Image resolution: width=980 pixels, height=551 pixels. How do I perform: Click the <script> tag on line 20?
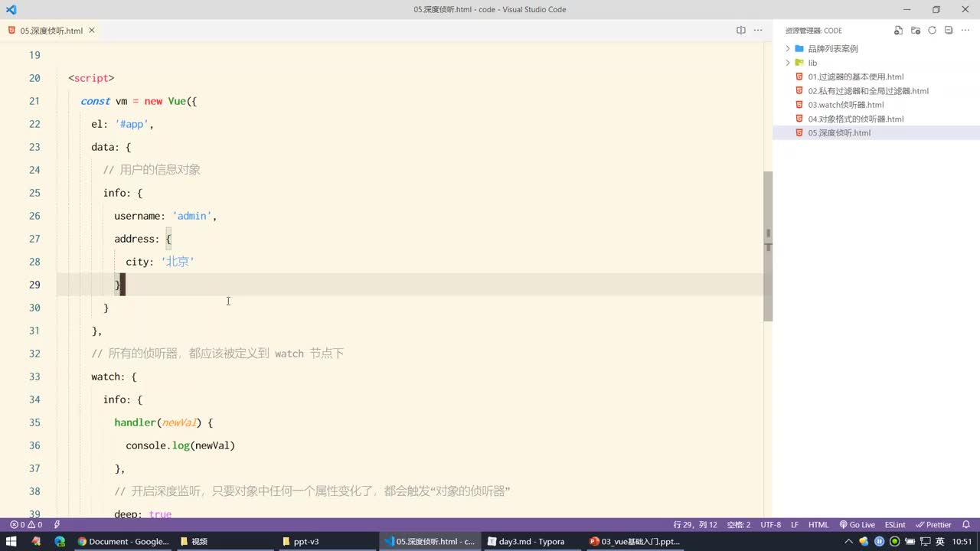coord(91,78)
